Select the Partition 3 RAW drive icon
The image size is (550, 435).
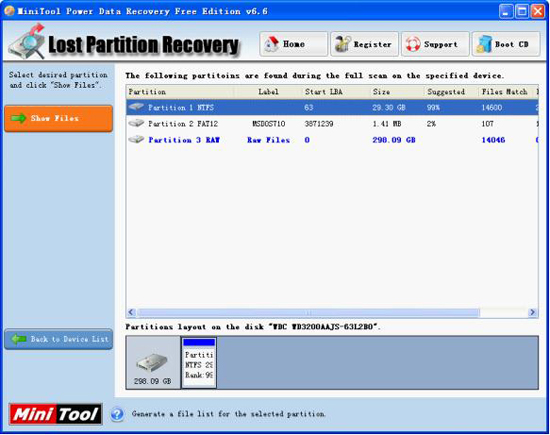[x=136, y=139]
